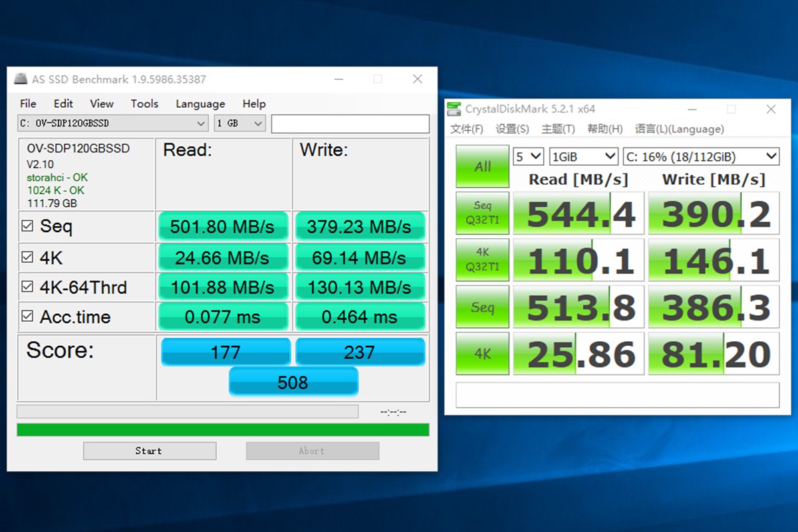
Task: Toggle the 4K test checkbox
Action: tap(27, 257)
